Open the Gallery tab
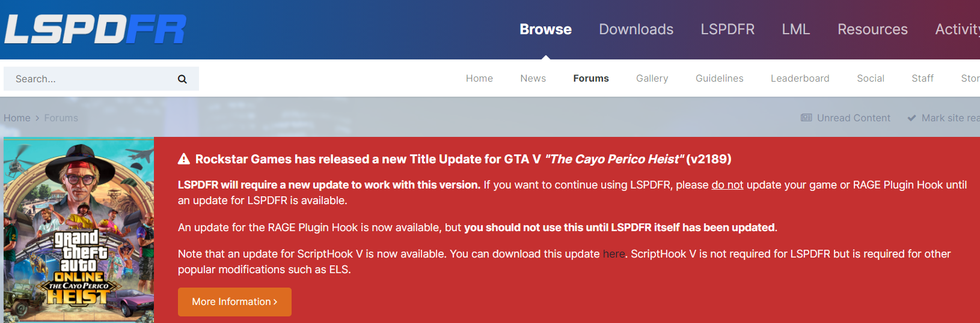Viewport: 980px width, 323px height. click(652, 79)
